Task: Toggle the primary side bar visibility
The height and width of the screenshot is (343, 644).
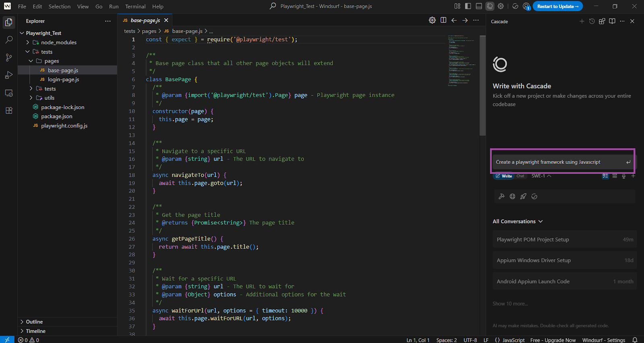Action: click(468, 6)
